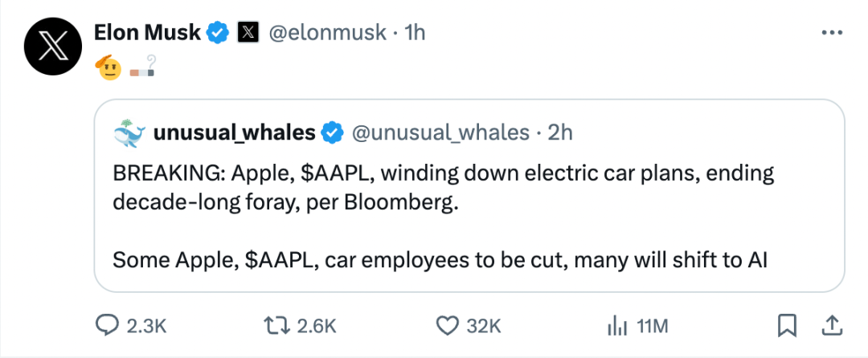Open Elon Musk's X profile avatar
Image resolution: width=868 pixels, height=358 pixels.
(x=53, y=45)
